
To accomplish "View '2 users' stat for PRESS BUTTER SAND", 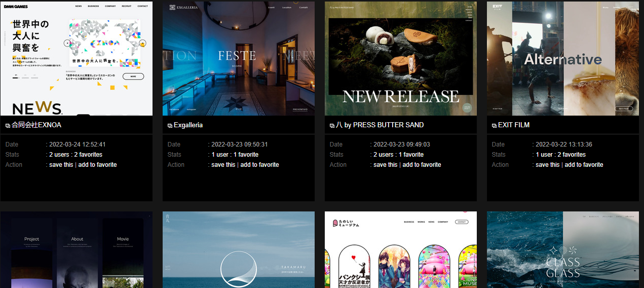I will click(384, 155).
